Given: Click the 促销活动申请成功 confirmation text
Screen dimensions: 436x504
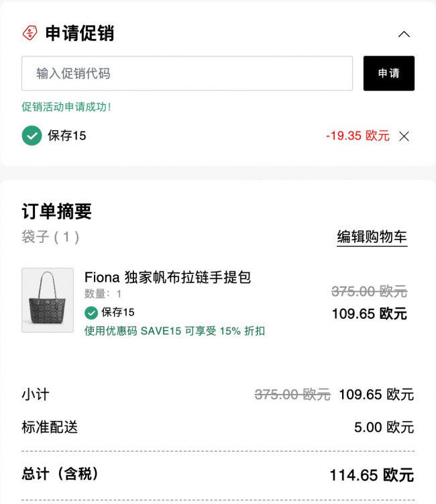Looking at the screenshot, I should point(66,107).
